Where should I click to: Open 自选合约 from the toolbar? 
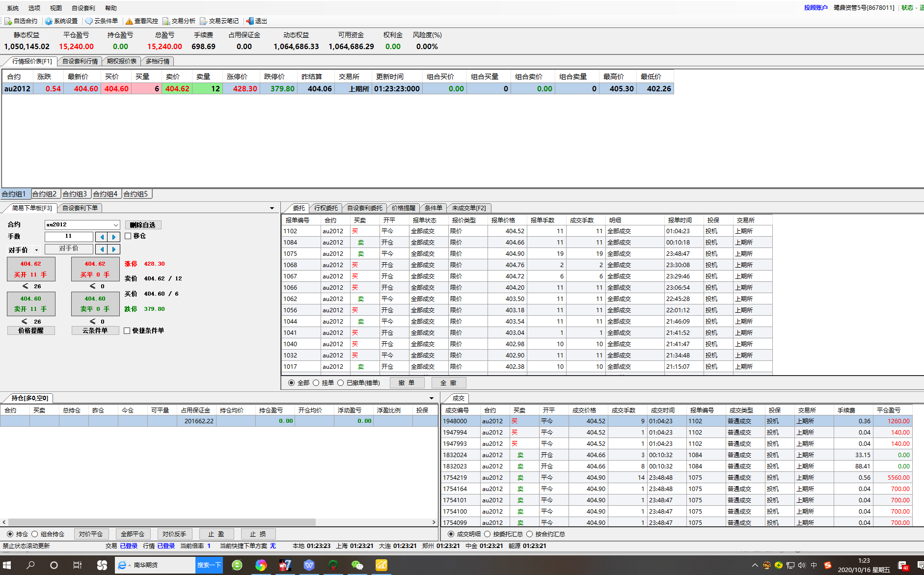click(21, 21)
